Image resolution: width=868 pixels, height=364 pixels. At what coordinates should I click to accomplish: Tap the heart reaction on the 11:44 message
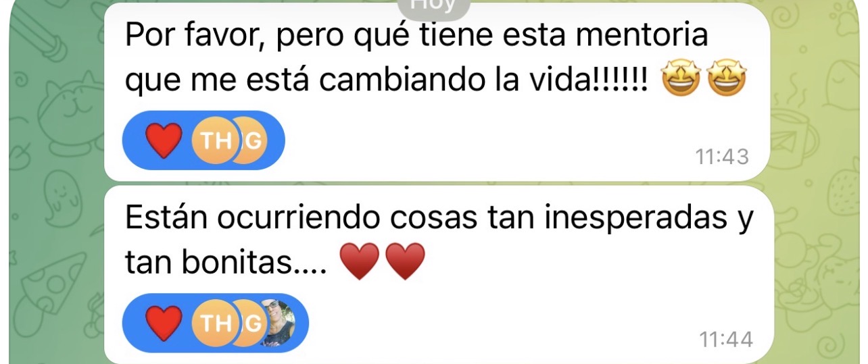[x=164, y=323]
